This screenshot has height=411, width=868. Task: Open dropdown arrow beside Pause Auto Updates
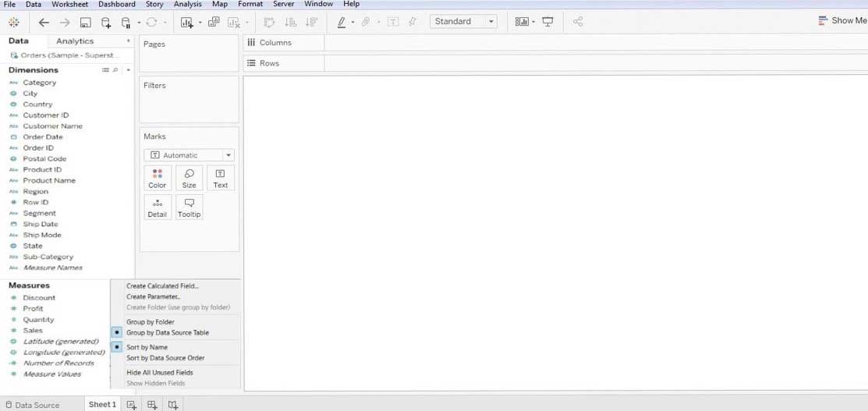[x=138, y=23]
